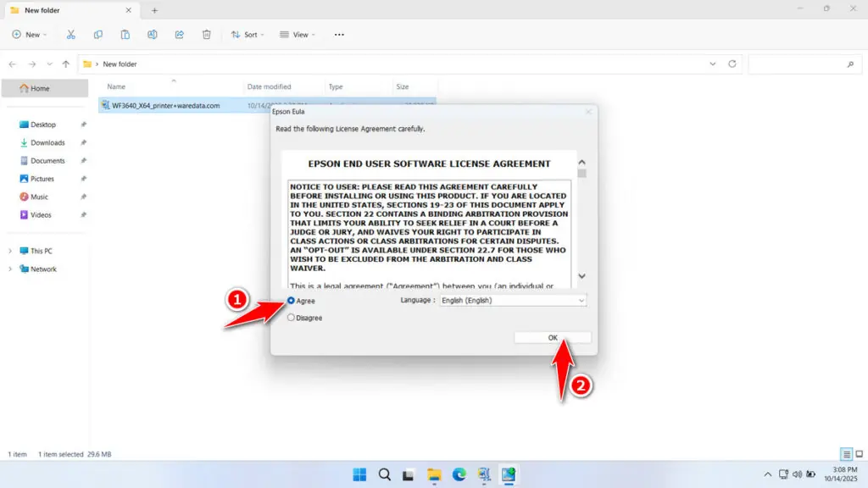The width and height of the screenshot is (868, 488).
Task: Open the See more ellipsis in the toolbar
Action: pyautogui.click(x=339, y=35)
